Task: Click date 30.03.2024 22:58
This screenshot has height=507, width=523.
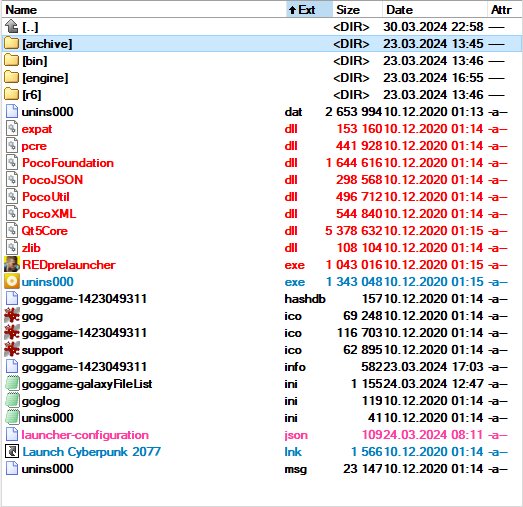Action: point(433,27)
